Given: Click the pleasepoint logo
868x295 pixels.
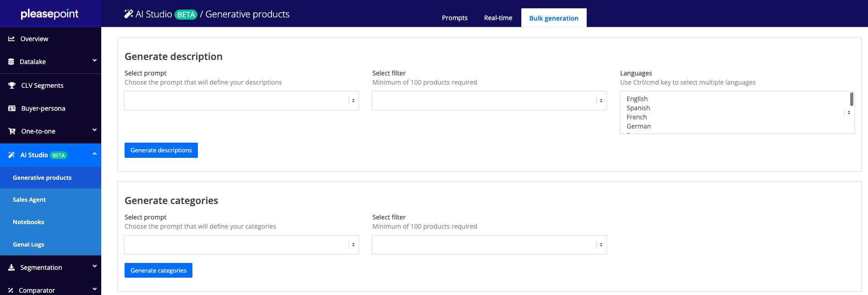Looking at the screenshot, I should pyautogui.click(x=49, y=14).
